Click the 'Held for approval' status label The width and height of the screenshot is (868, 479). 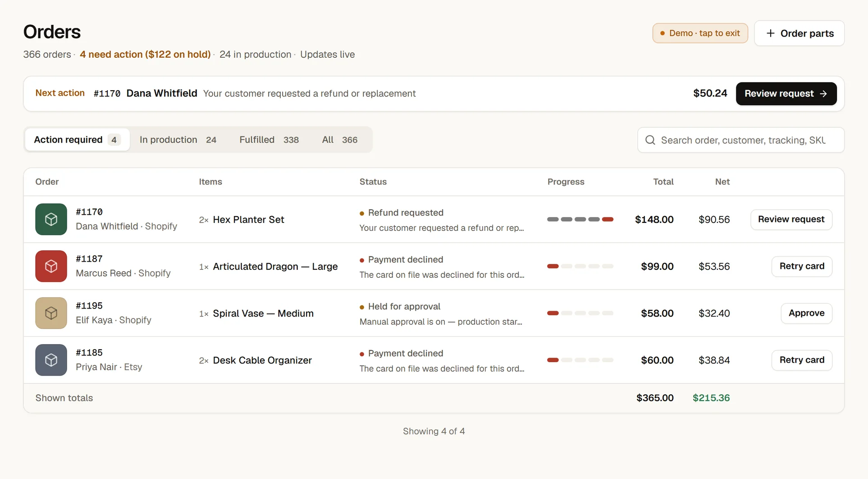click(404, 307)
